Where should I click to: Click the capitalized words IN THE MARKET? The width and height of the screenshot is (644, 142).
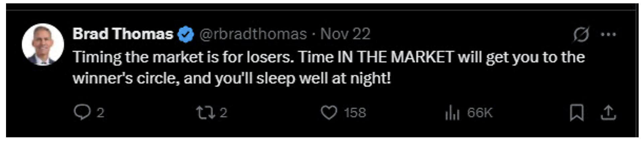395,57
